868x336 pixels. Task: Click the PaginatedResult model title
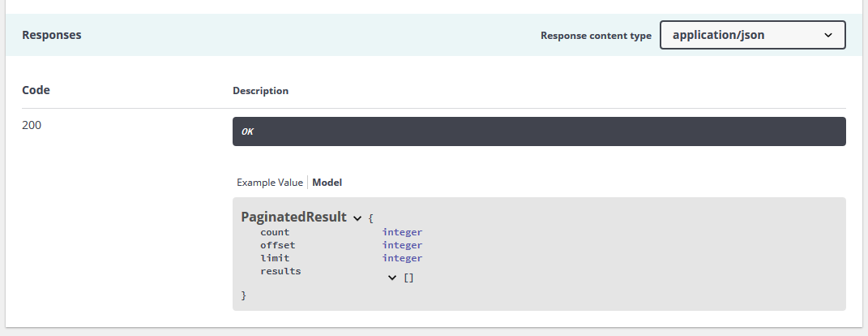coord(294,217)
